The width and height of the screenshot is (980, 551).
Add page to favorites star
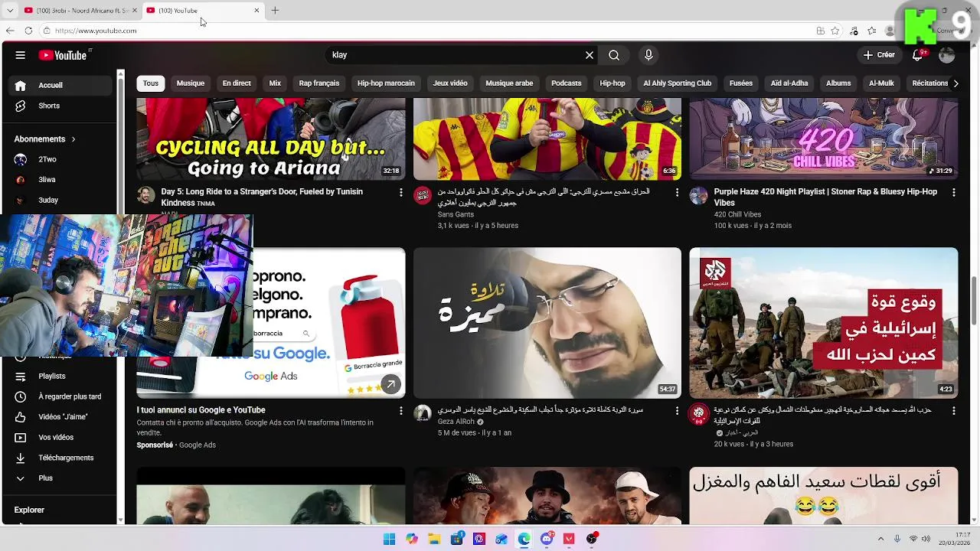coord(835,31)
